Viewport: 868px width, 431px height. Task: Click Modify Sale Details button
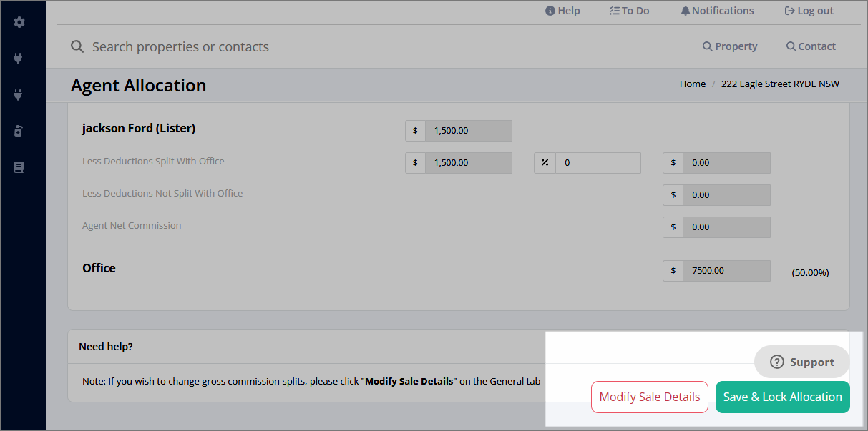(x=650, y=397)
